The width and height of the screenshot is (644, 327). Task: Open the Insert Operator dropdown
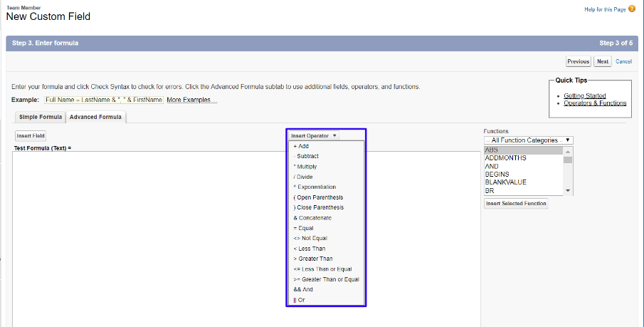314,135
